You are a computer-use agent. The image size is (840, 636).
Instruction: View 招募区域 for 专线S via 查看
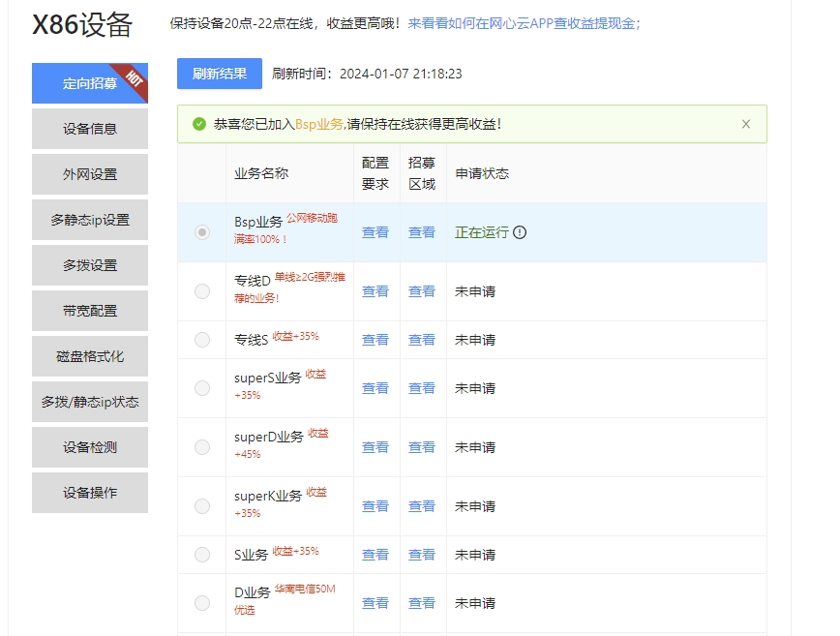[x=422, y=339]
